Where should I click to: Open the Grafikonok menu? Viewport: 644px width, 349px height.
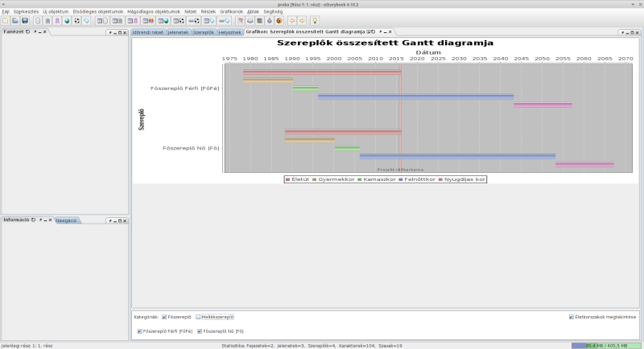(231, 11)
